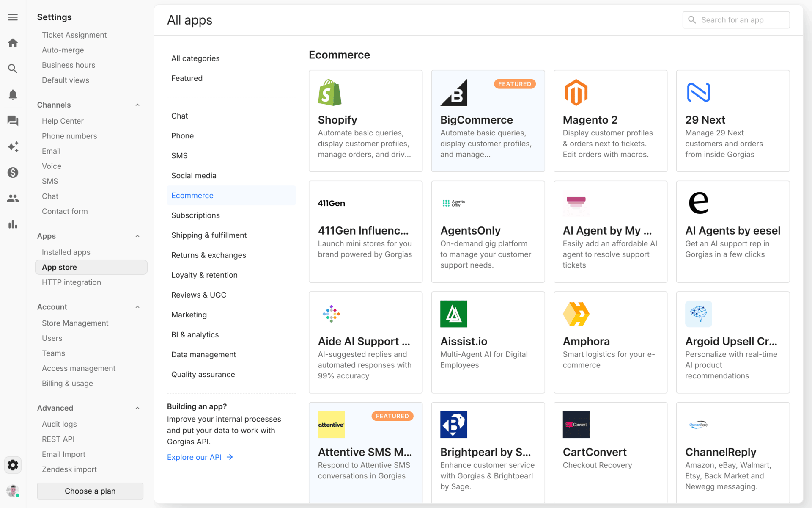Open the user avatar profile
This screenshot has width=812, height=508.
coord(13,491)
